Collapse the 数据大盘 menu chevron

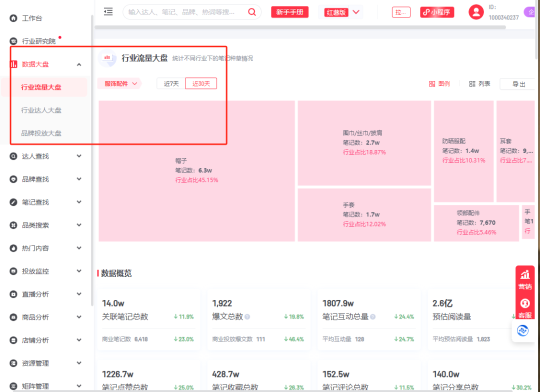pos(79,64)
